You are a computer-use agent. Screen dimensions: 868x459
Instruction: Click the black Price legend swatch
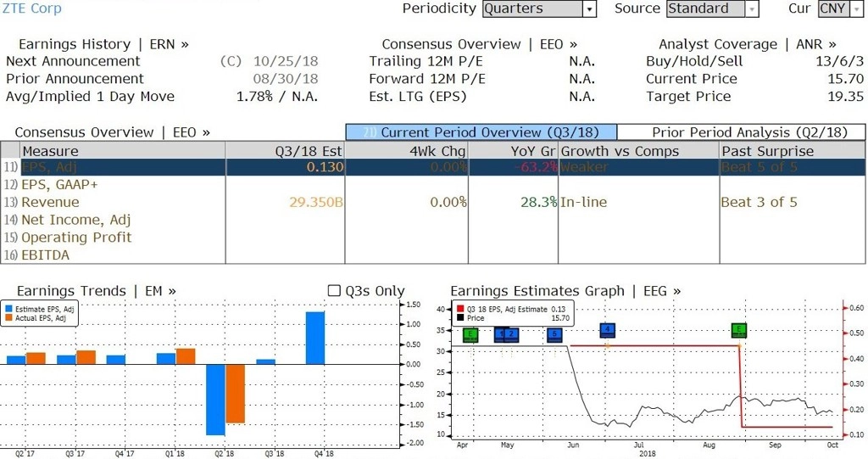(460, 318)
